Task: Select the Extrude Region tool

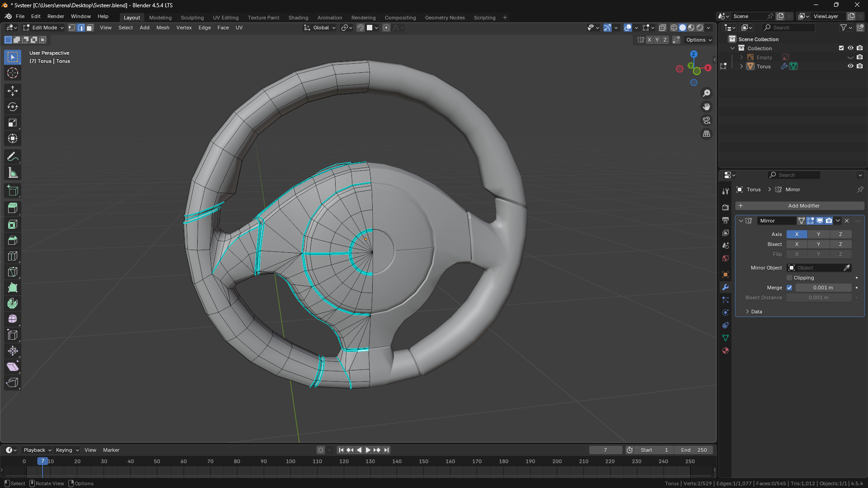Action: [13, 208]
